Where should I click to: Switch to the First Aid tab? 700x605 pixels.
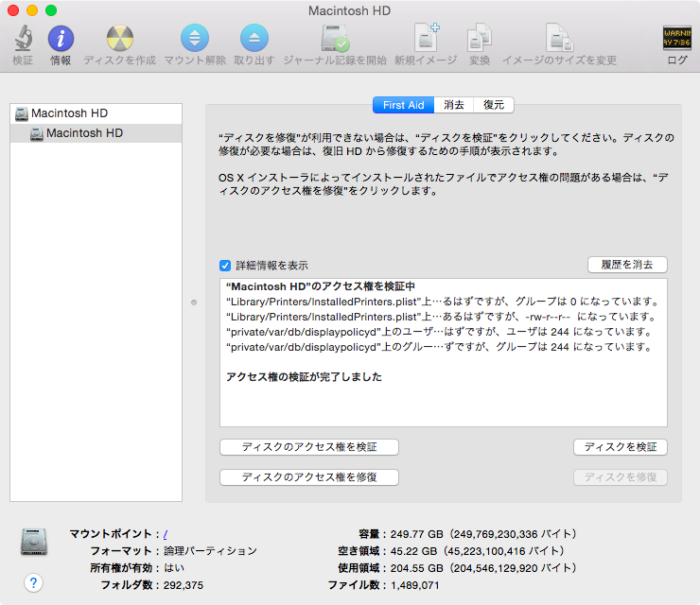[x=403, y=105]
